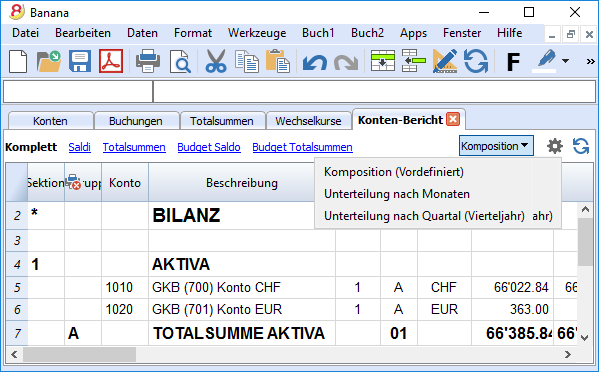Switch to the Buchungen tab

click(x=136, y=121)
